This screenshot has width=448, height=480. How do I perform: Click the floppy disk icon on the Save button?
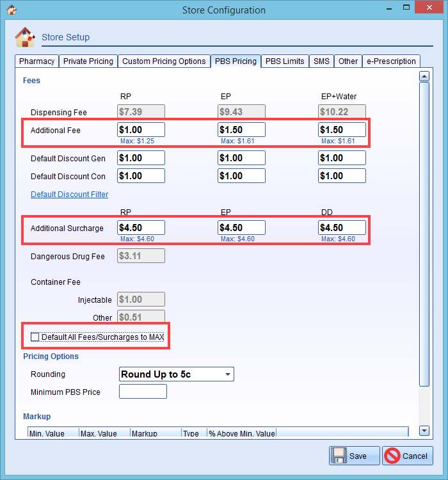pos(339,456)
